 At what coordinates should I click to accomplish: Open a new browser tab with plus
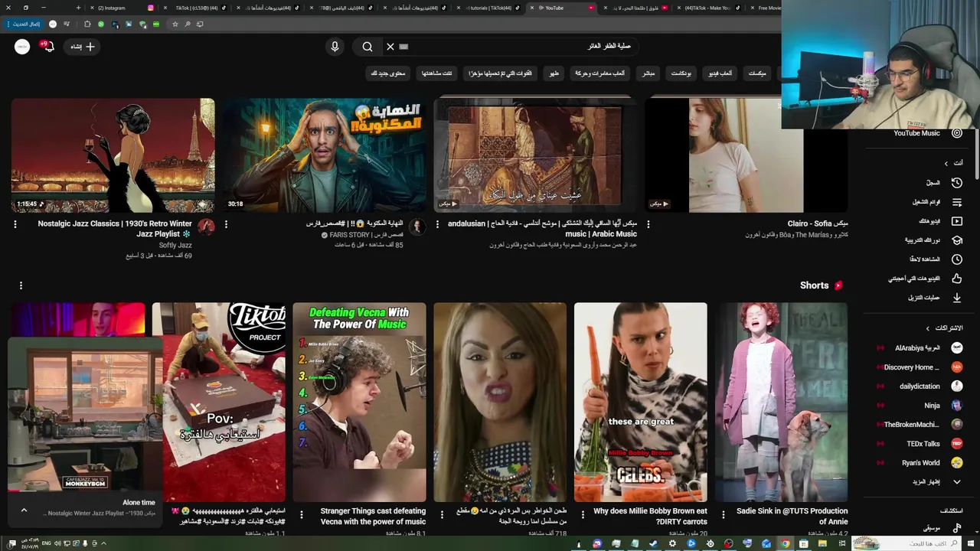78,8
